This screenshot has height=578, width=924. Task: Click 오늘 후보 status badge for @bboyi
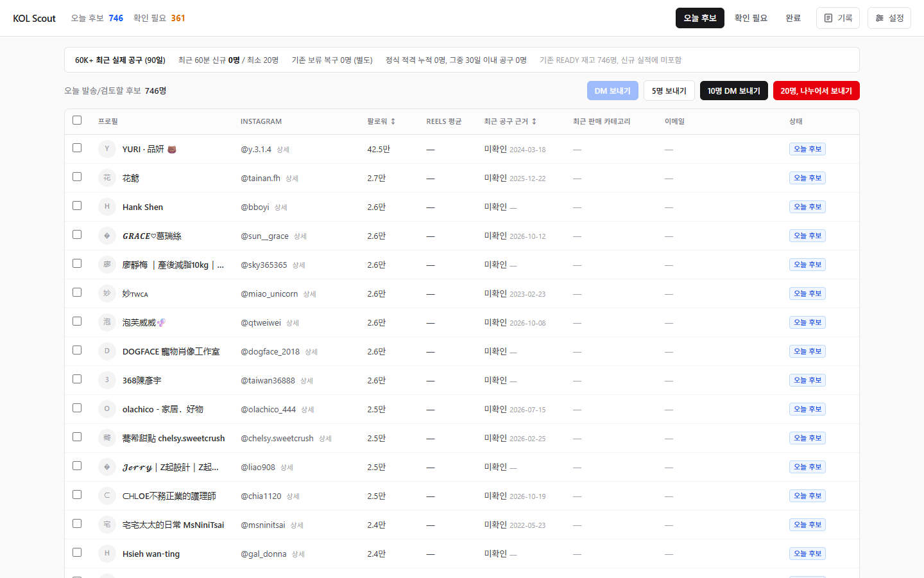tap(807, 207)
